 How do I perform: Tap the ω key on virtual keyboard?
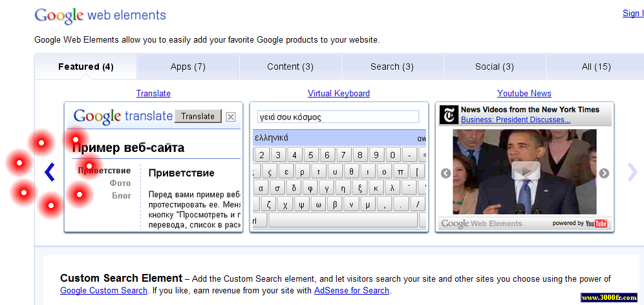point(318,204)
